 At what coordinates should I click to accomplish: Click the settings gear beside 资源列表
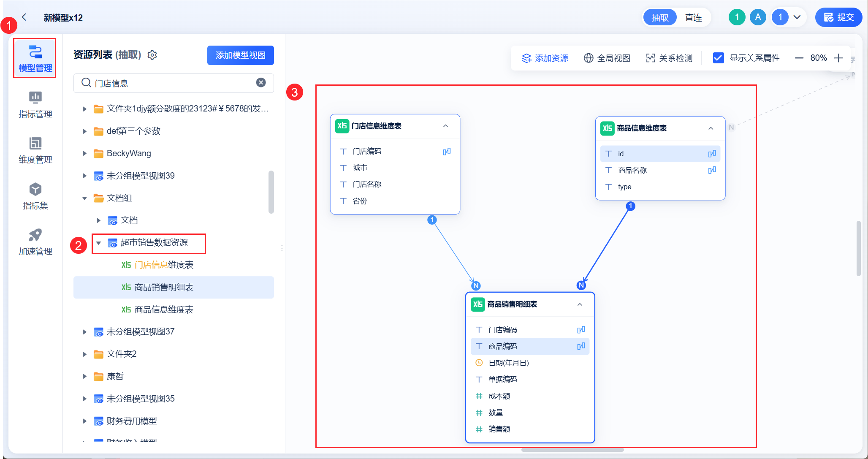(x=152, y=55)
